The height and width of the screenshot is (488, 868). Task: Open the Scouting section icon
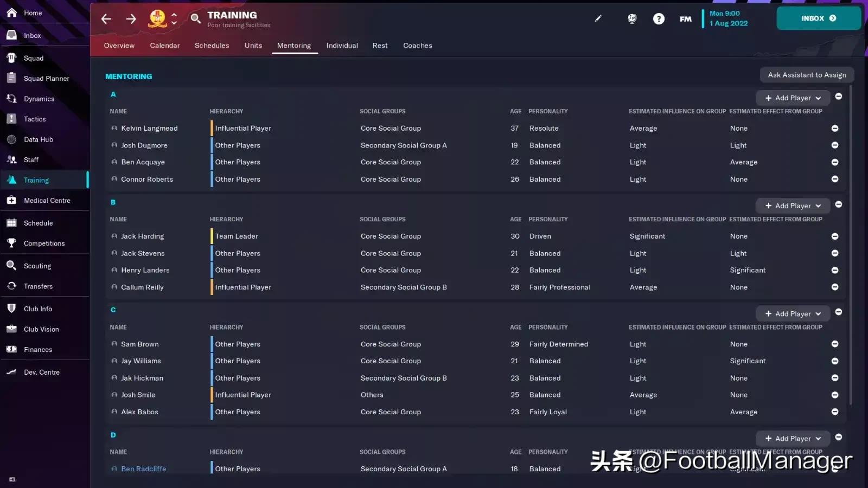11,266
